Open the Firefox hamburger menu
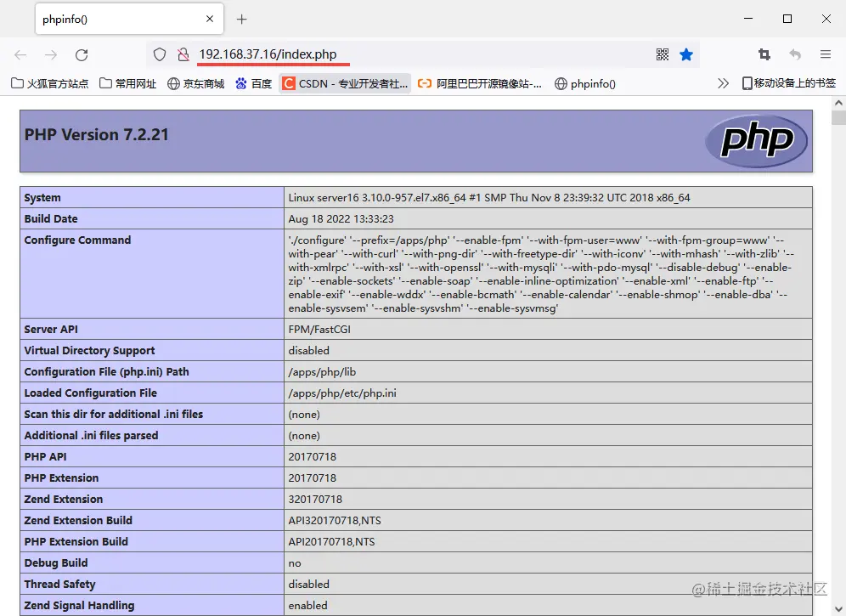846x616 pixels. tap(826, 54)
